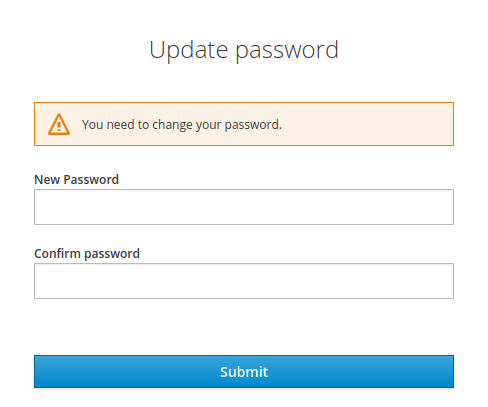Click the 'Submit' text on the blue button
488x407 pixels.
click(244, 372)
